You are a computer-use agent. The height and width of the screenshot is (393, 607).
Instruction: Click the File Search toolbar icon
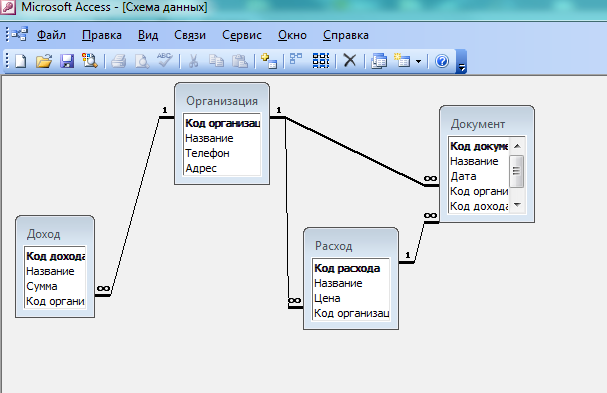click(89, 61)
